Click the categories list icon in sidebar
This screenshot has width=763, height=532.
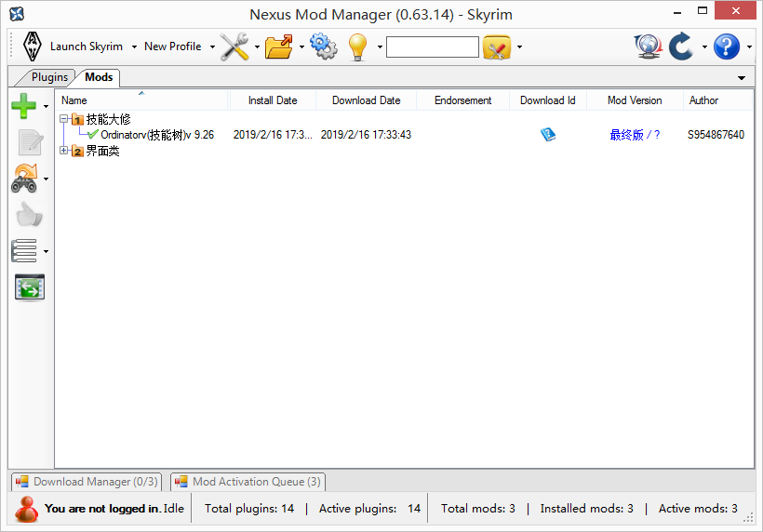point(24,250)
